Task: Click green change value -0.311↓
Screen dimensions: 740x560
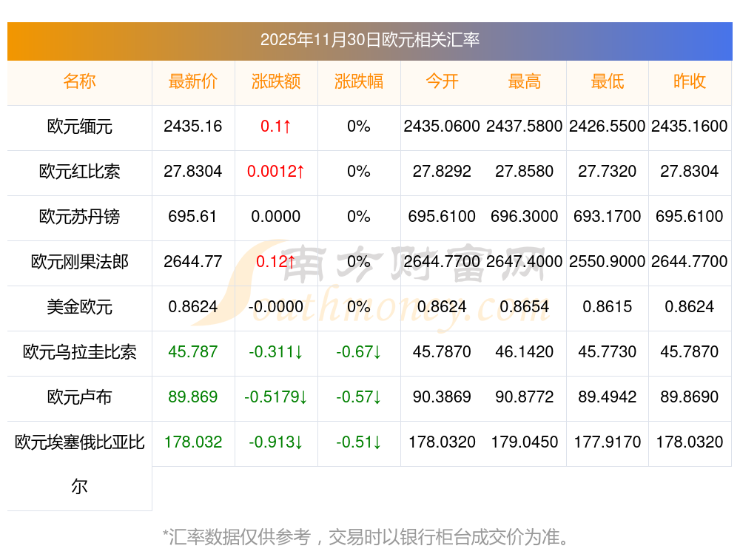Action: (275, 352)
